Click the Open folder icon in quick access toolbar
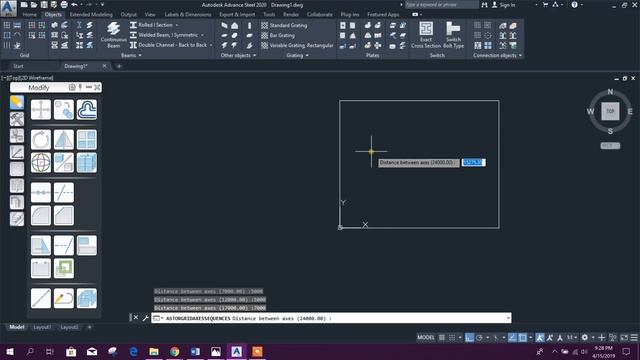The height and width of the screenshot is (360, 640). click(x=34, y=5)
